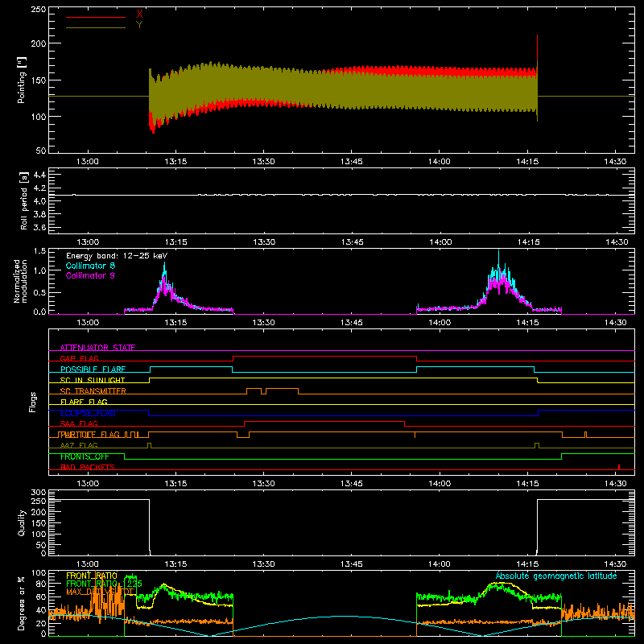Image resolution: width=644 pixels, height=644 pixels.
Task: Select the green FRONT_RATIO_1225 legend entry
Action: click(104, 584)
